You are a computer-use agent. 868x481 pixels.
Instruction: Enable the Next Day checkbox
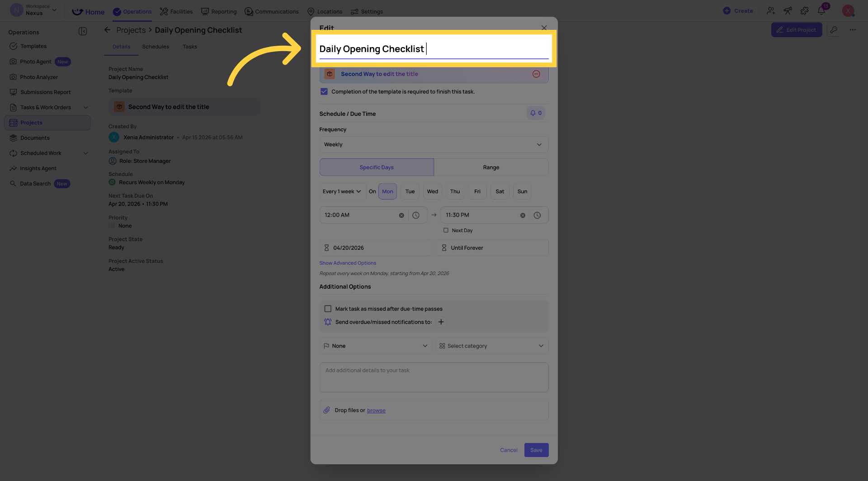pyautogui.click(x=446, y=230)
